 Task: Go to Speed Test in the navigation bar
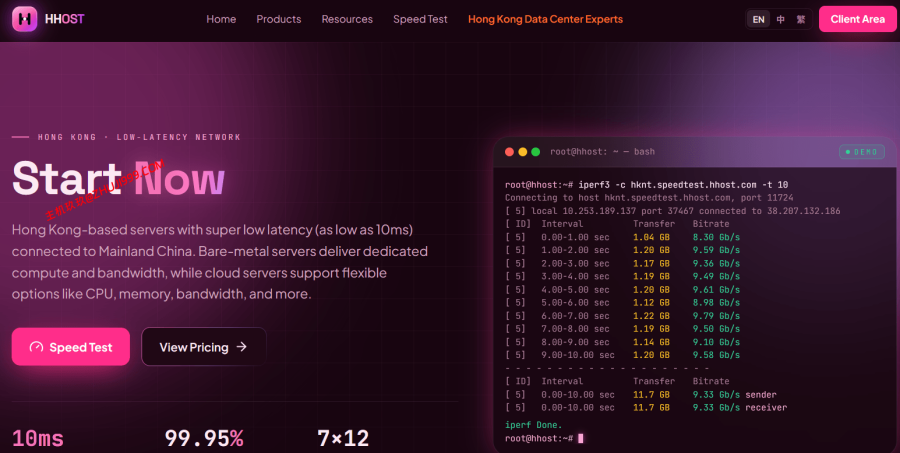pyautogui.click(x=420, y=19)
